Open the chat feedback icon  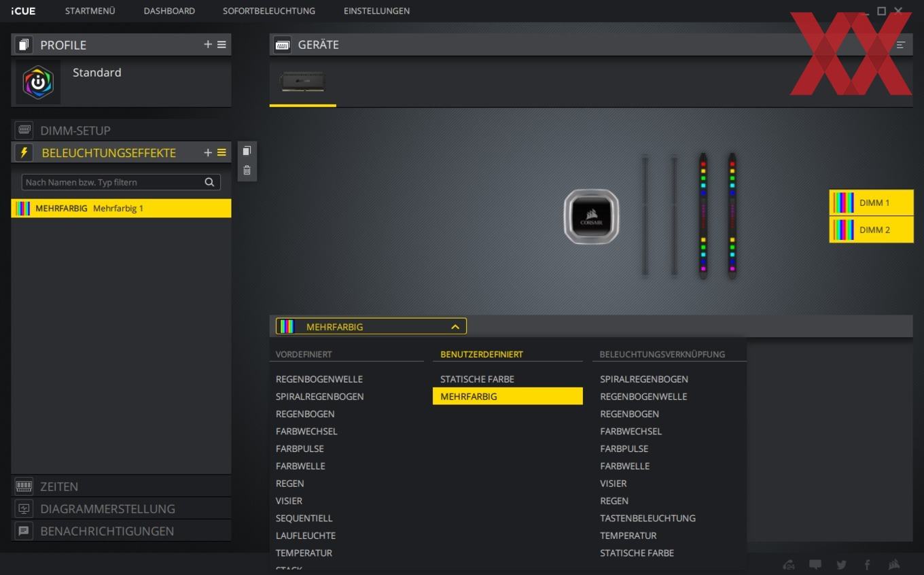815,565
